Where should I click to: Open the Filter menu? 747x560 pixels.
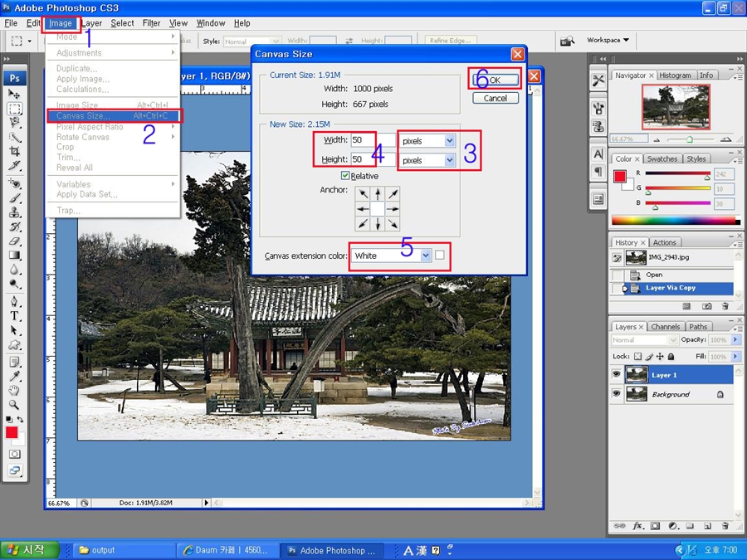(152, 23)
